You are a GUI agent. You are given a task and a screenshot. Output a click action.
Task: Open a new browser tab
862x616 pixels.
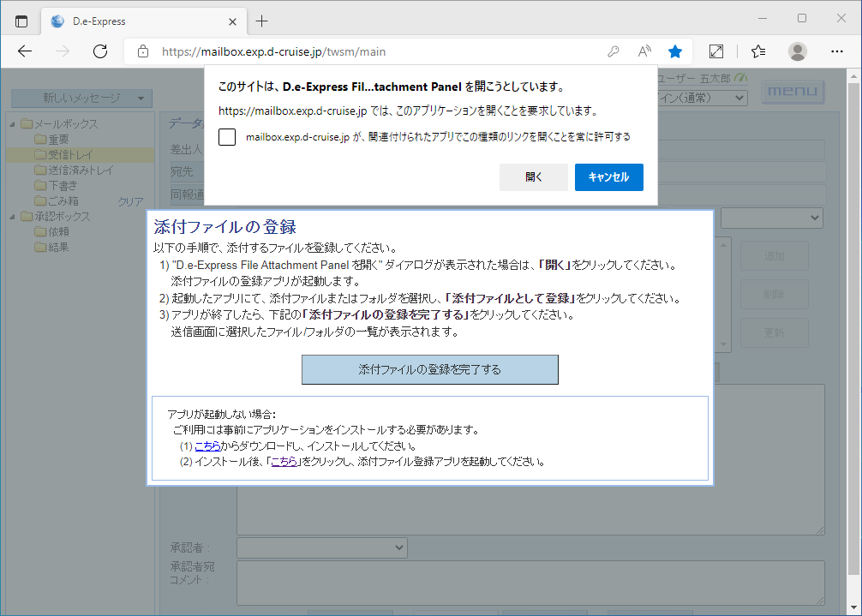tap(262, 21)
